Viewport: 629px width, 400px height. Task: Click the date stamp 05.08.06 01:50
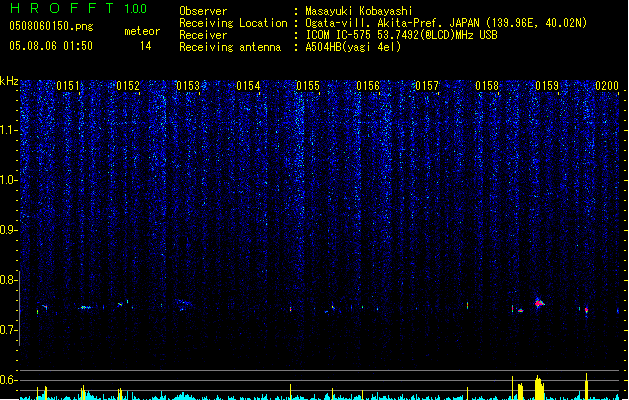[51, 46]
